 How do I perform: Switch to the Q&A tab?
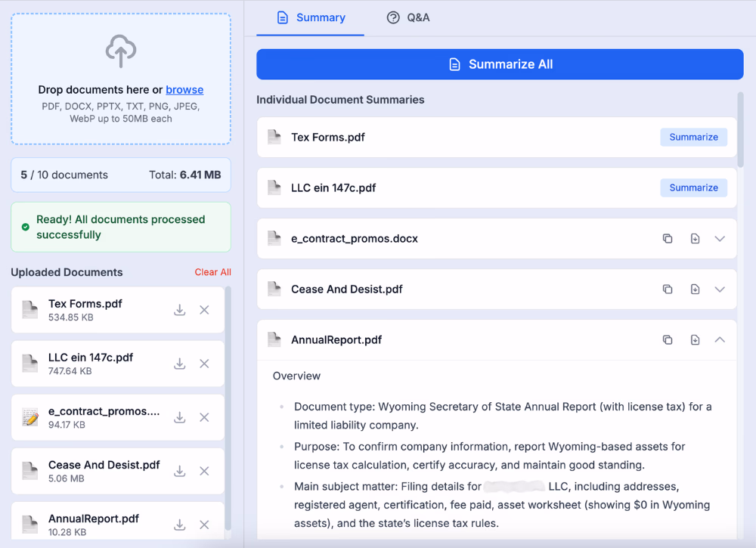click(x=408, y=17)
